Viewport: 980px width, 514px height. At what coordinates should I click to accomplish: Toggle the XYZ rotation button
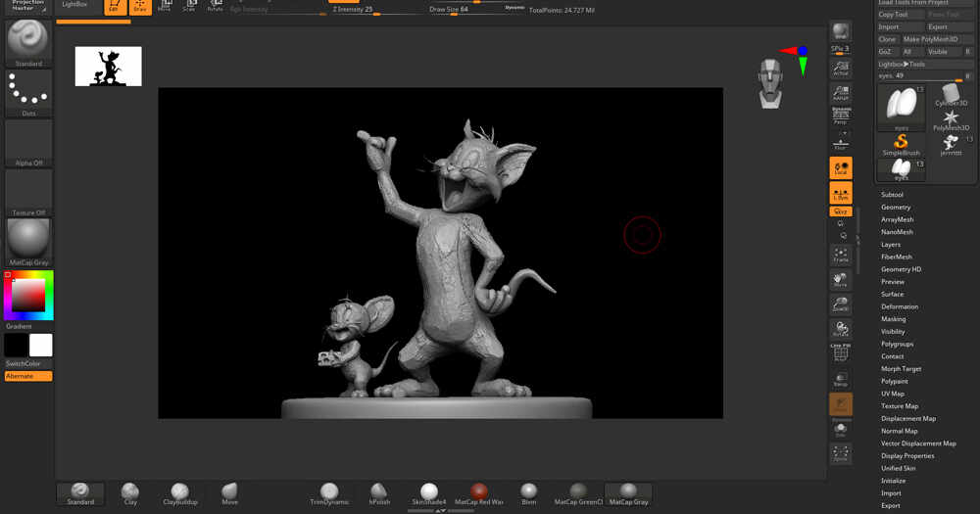[x=841, y=211]
